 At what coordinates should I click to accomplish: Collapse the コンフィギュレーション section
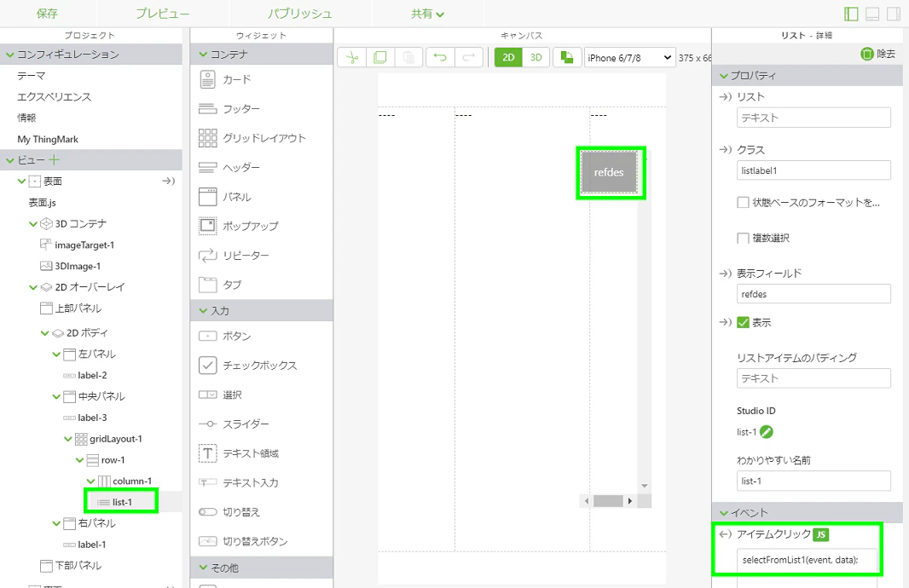10,55
